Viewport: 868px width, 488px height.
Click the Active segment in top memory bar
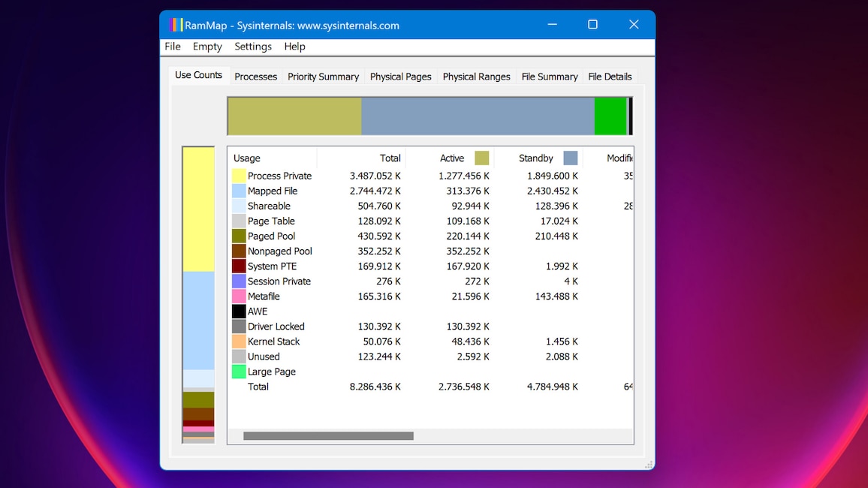[294, 116]
